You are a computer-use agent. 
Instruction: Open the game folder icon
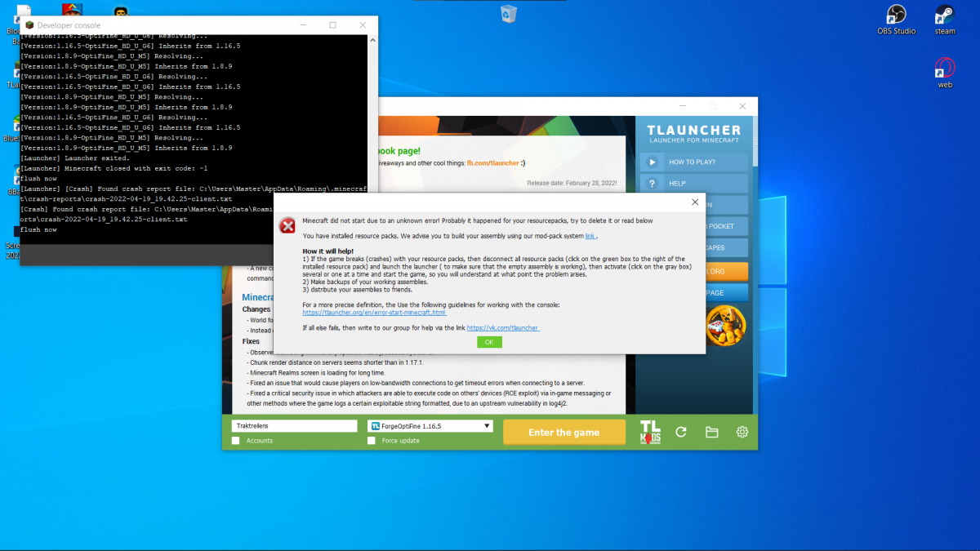pyautogui.click(x=711, y=433)
